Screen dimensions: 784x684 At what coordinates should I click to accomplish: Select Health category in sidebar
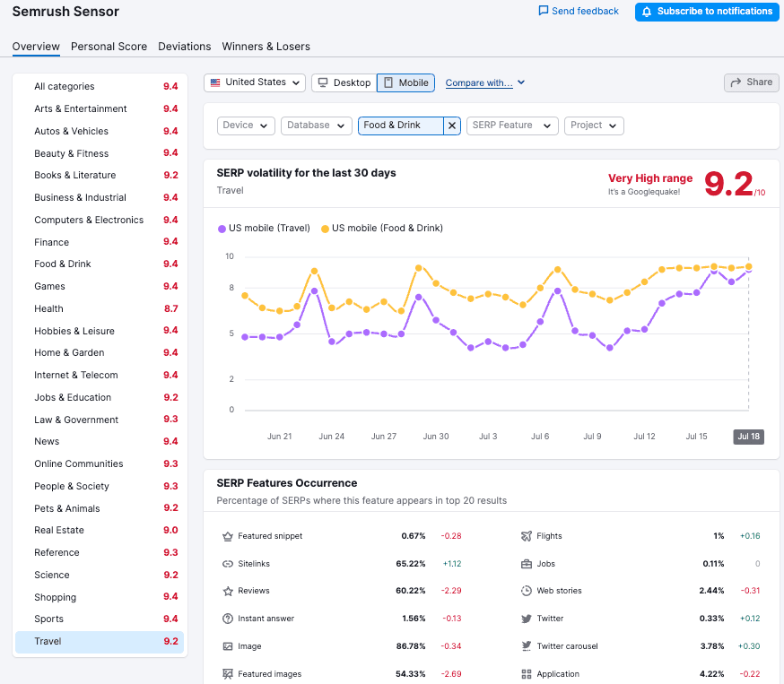[49, 308]
